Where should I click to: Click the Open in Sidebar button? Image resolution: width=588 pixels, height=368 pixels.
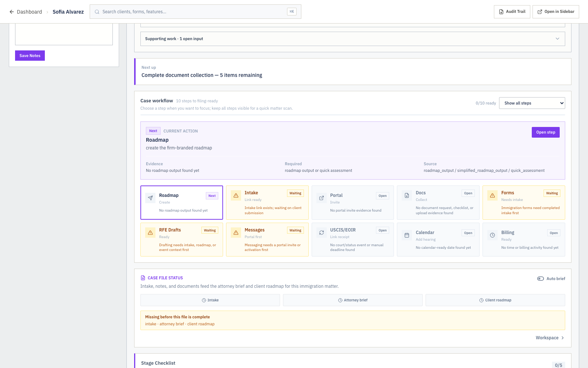coord(556,12)
